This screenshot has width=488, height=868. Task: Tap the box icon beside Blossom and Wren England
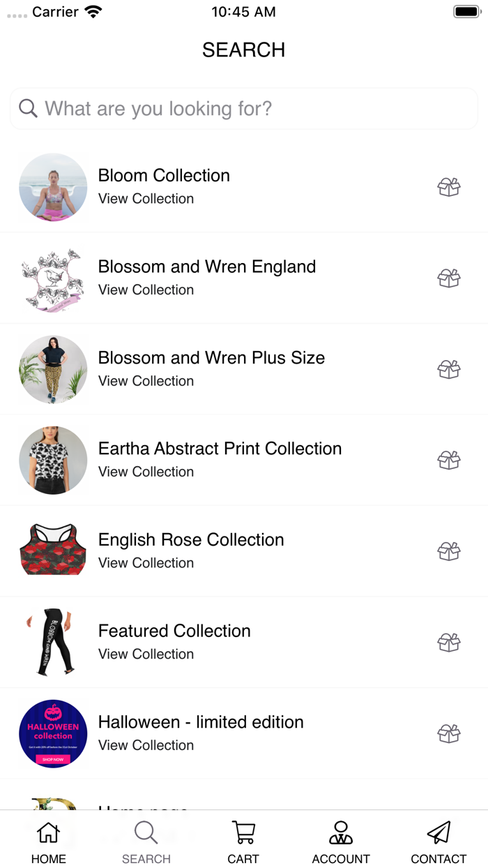449,278
